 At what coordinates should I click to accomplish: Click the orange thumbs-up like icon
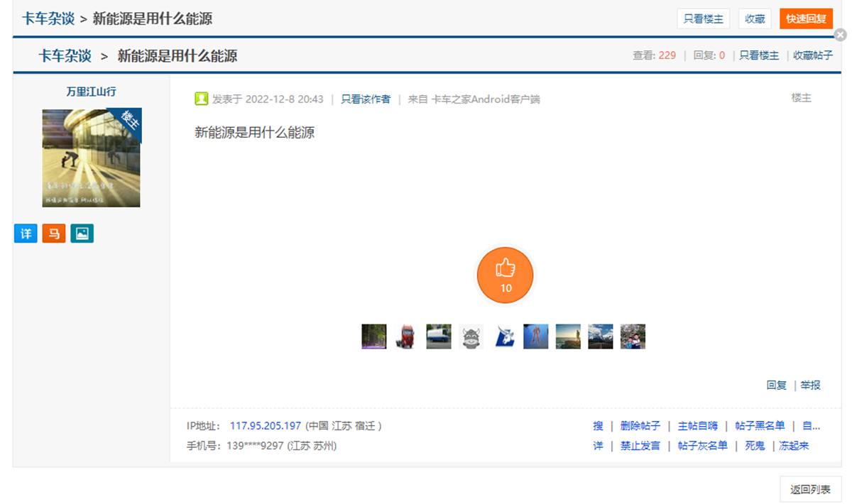(505, 275)
